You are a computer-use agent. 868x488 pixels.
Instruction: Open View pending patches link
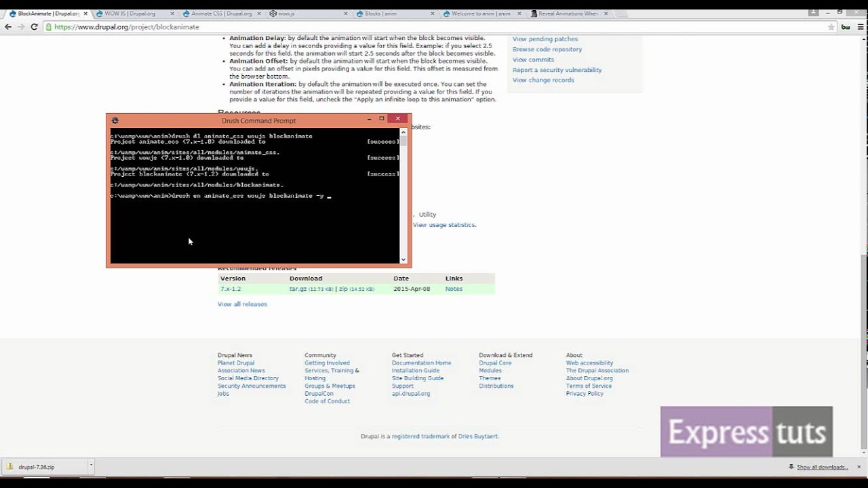(x=545, y=39)
